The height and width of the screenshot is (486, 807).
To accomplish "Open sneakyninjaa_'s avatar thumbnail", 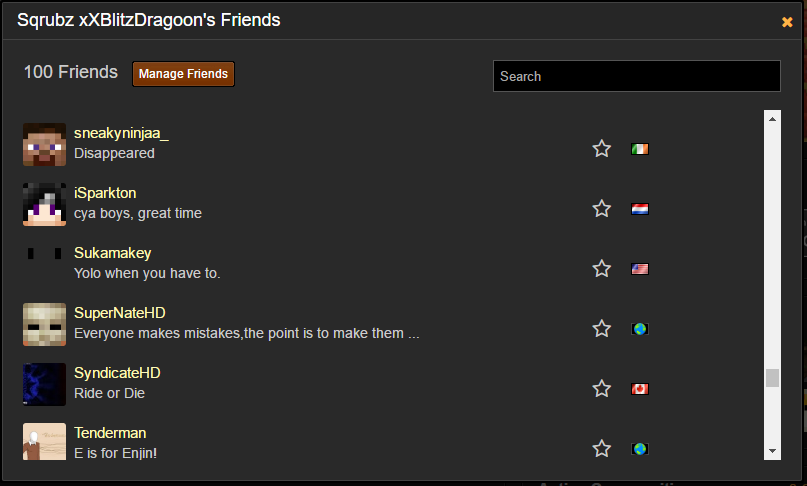I will click(44, 145).
